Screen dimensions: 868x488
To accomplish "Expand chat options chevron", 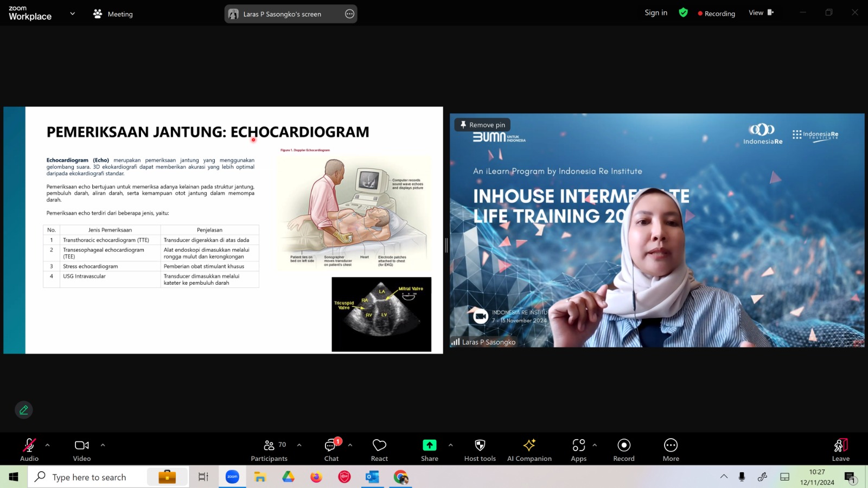I will click(x=350, y=445).
